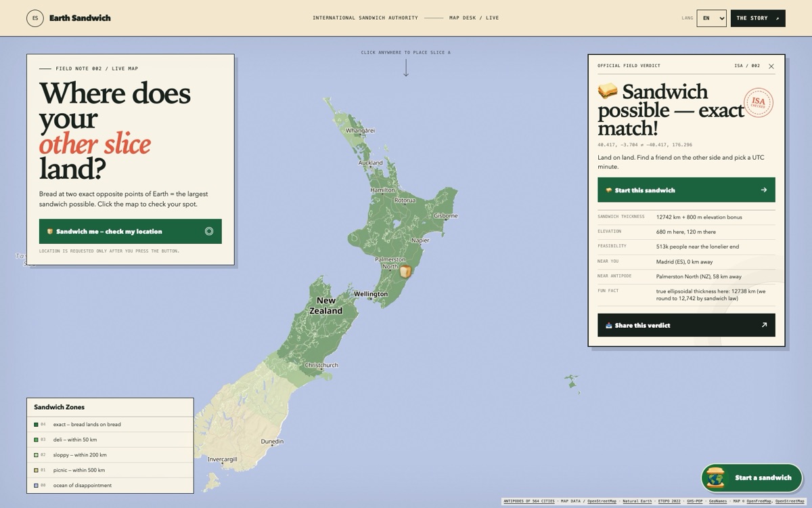
Task: Open the GHS-POP attribution link
Action: 695,501
